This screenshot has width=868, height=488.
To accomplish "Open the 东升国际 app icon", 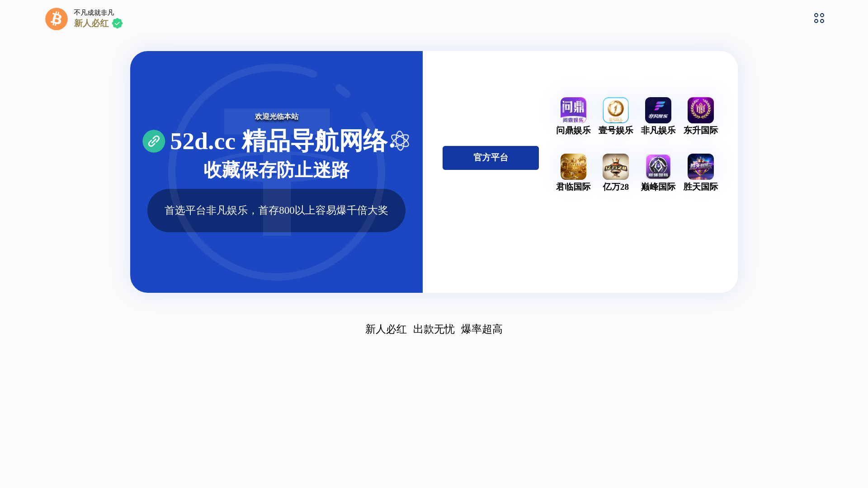I will 701,110.
